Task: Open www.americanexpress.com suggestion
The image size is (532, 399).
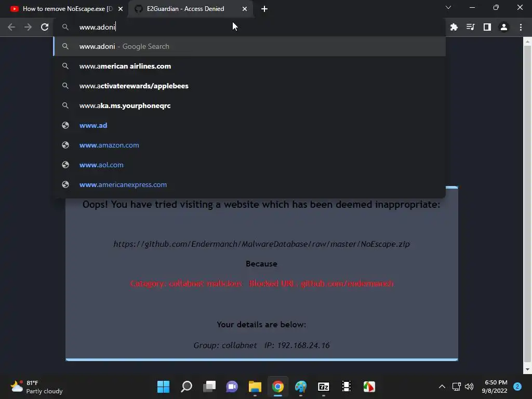Action: pos(249,184)
